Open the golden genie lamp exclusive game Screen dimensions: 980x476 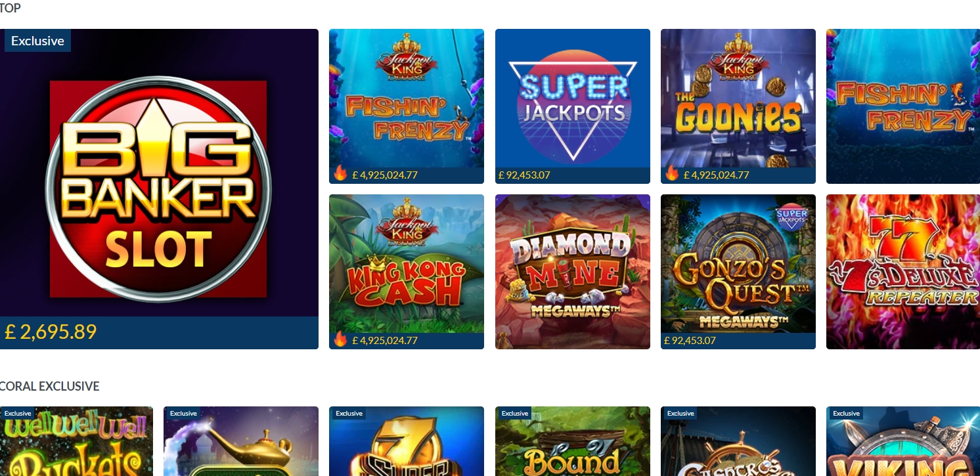coord(241,441)
